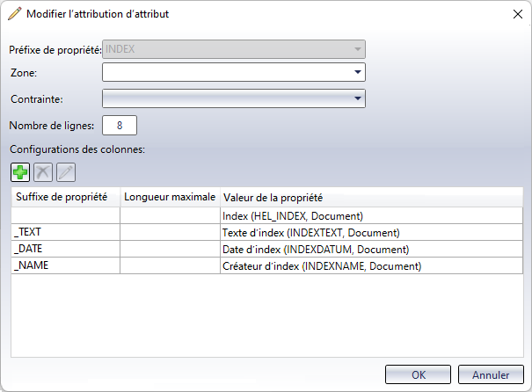Image resolution: width=532 pixels, height=392 pixels.
Task: Click the pencil icon in title bar
Action: 15,14
